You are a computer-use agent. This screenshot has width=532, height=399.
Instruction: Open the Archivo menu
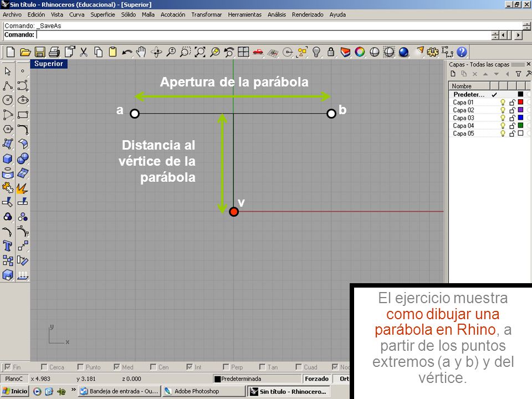(x=12, y=14)
